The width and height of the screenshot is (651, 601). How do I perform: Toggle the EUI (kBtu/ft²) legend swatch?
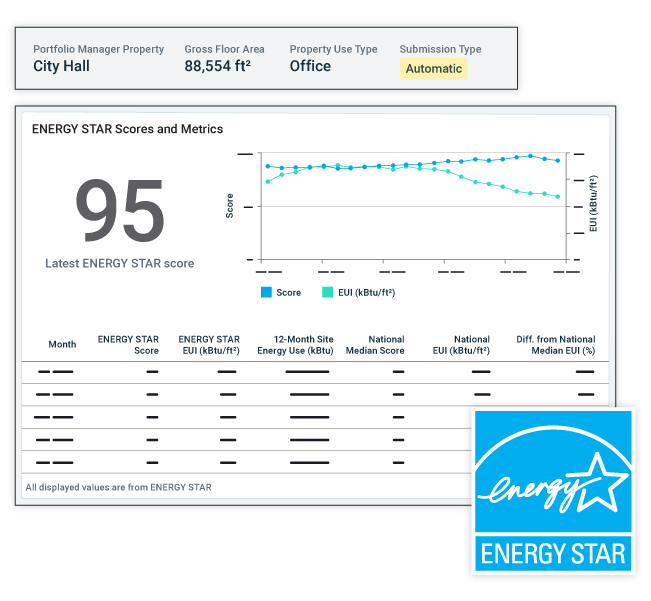click(x=328, y=292)
